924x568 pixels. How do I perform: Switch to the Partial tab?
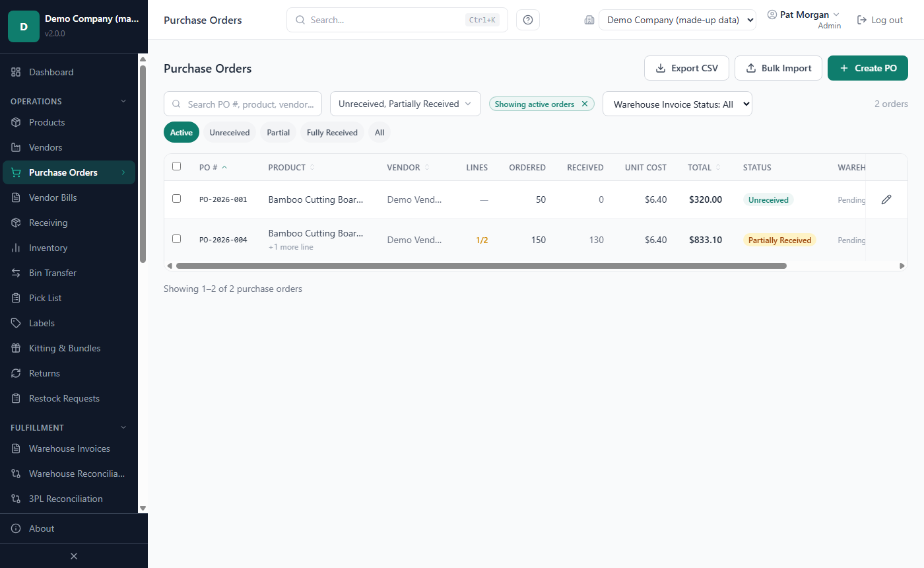(279, 132)
